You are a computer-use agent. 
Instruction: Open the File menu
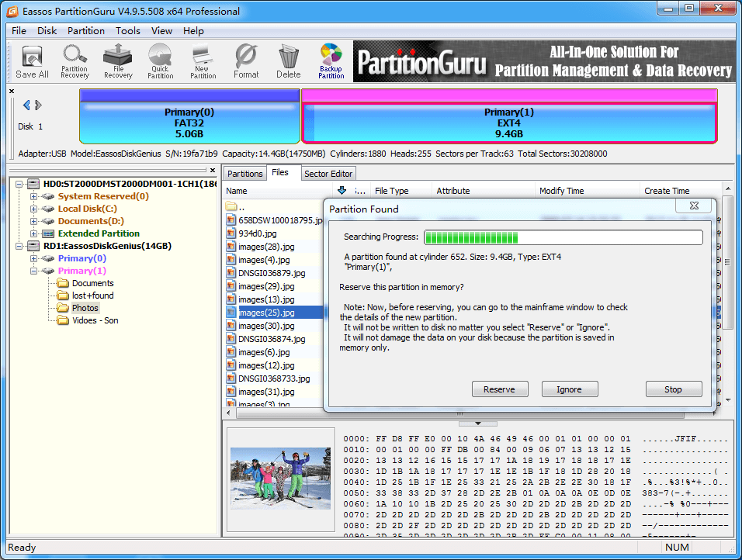[x=19, y=31]
